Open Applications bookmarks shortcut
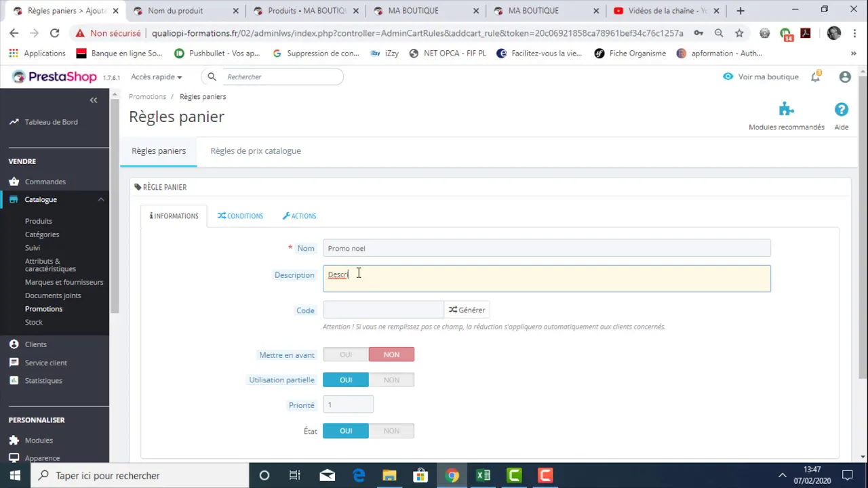This screenshot has width=868, height=488. (x=38, y=54)
